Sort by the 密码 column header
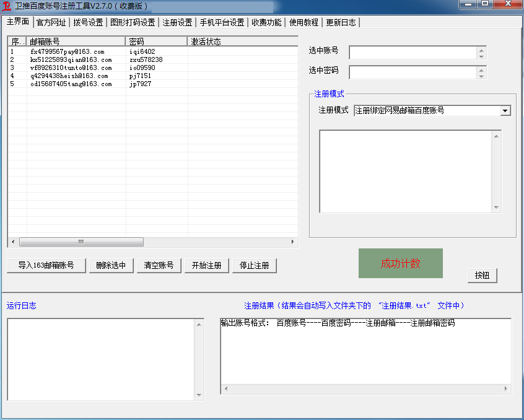The width and height of the screenshot is (524, 420). [157, 42]
